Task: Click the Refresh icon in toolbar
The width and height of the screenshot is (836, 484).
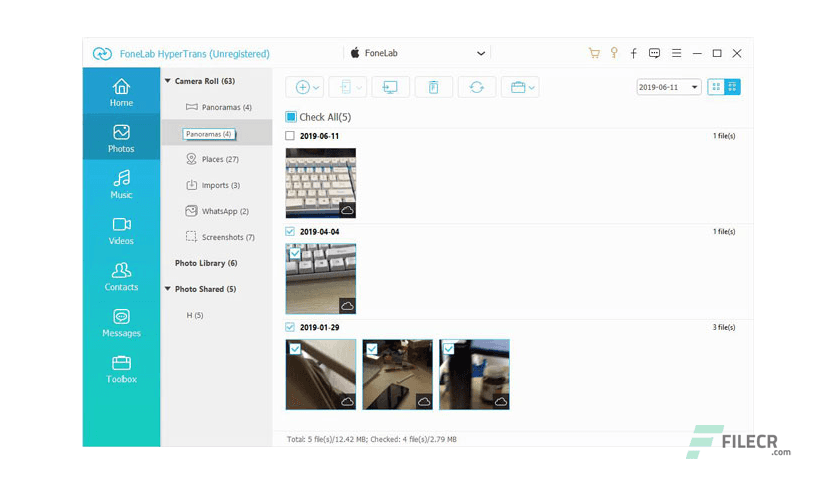Action: 477,87
